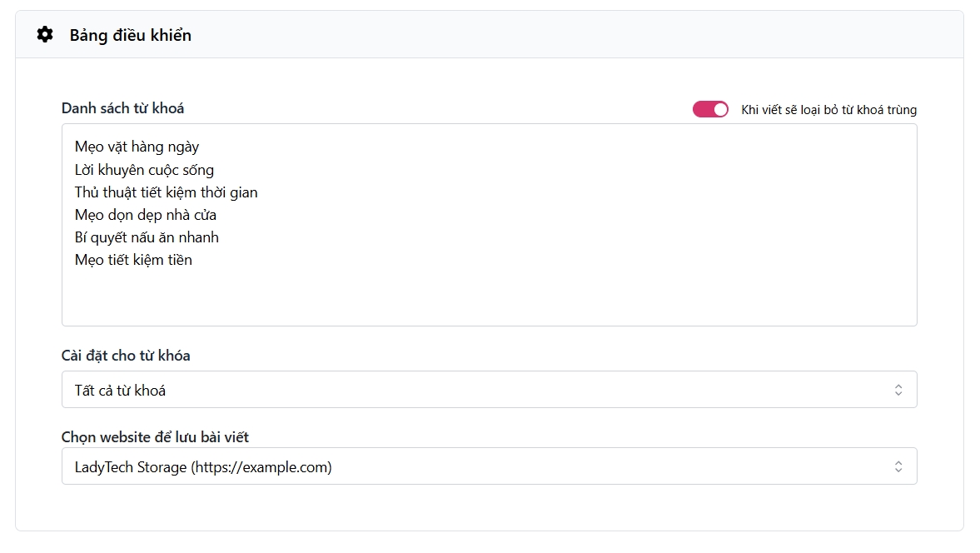
Task: Disable the duplicate keyword removal toggle
Action: point(710,109)
